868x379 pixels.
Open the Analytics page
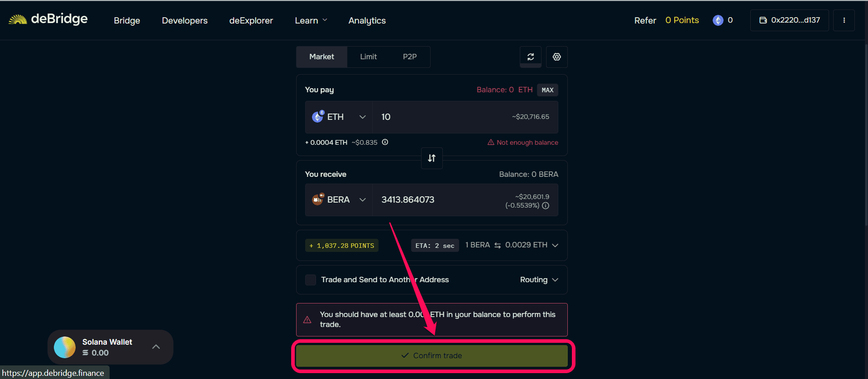[x=367, y=20]
